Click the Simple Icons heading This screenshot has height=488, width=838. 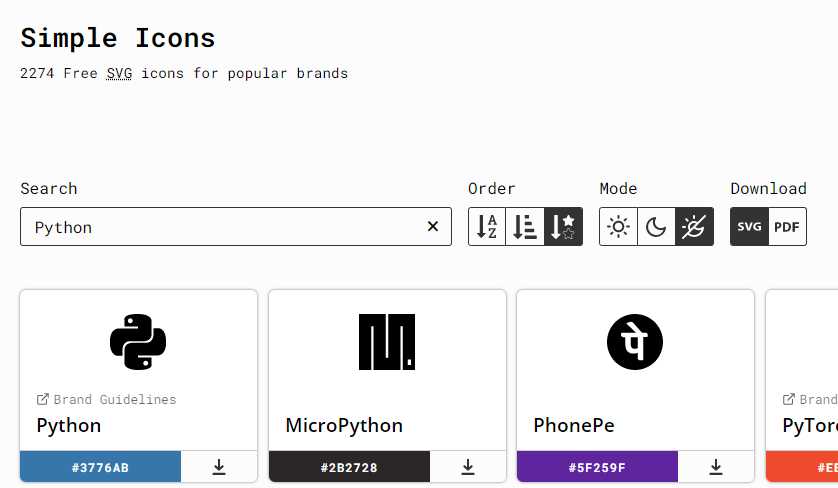point(118,38)
